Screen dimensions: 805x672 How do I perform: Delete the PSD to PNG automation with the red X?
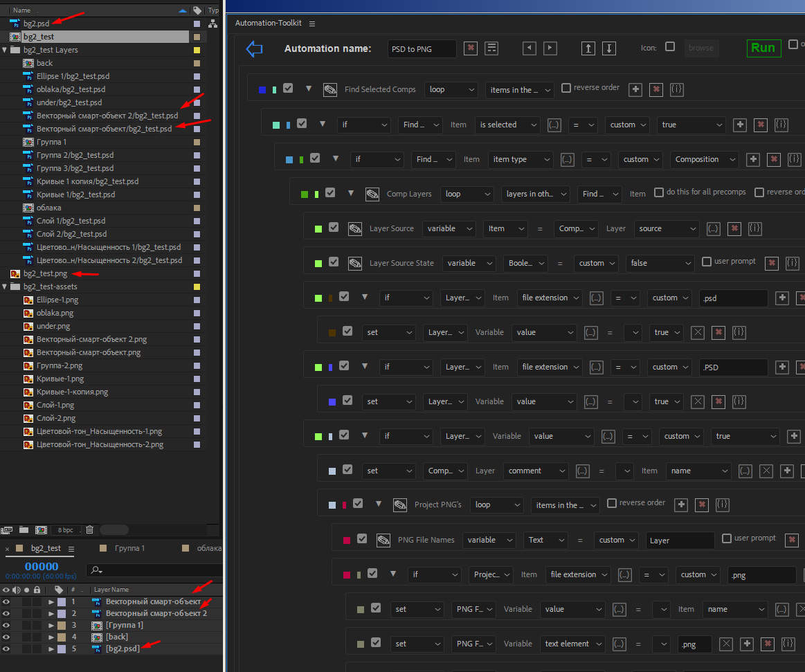[470, 48]
